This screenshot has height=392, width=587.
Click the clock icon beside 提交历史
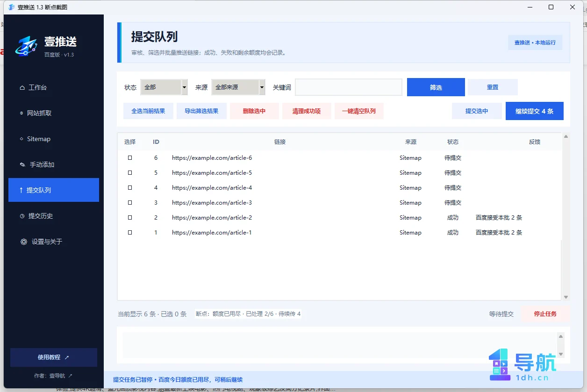pos(22,216)
